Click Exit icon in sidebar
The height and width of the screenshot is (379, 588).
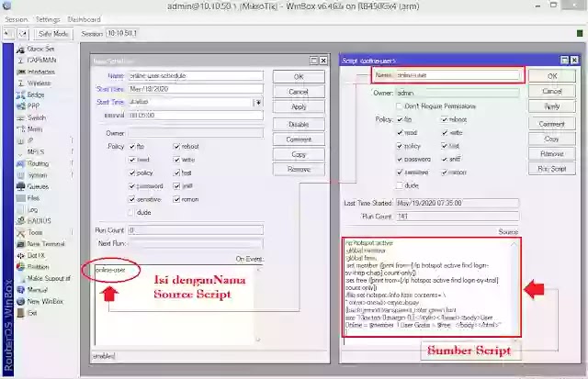[x=20, y=313]
